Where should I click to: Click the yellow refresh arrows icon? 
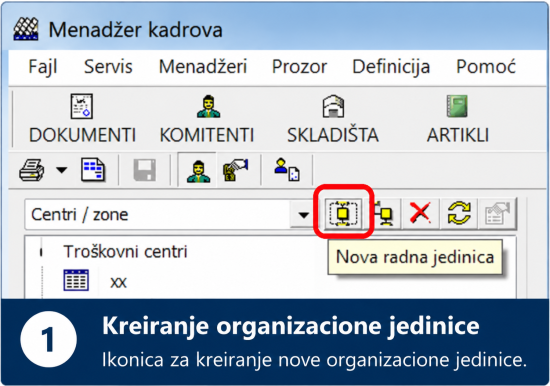459,213
